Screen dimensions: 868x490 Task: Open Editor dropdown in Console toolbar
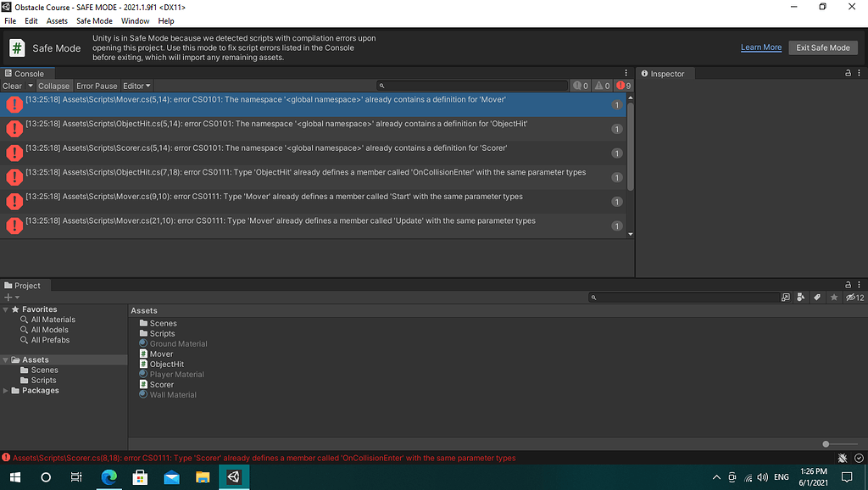pyautogui.click(x=136, y=86)
